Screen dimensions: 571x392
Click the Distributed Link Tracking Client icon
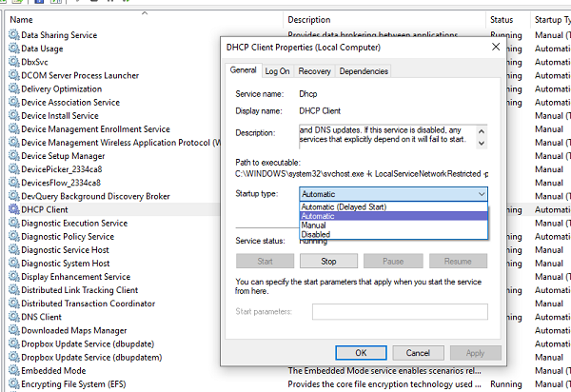click(x=14, y=290)
